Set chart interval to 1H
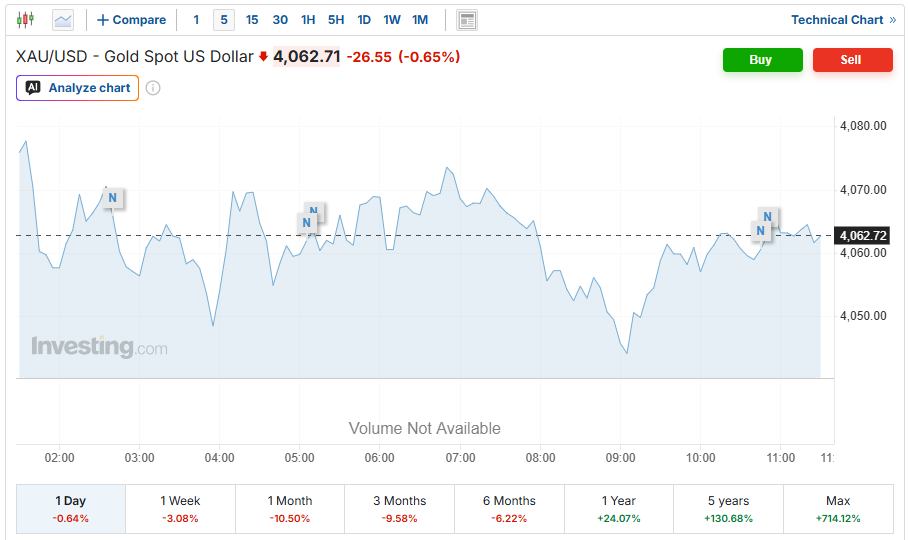 point(308,20)
